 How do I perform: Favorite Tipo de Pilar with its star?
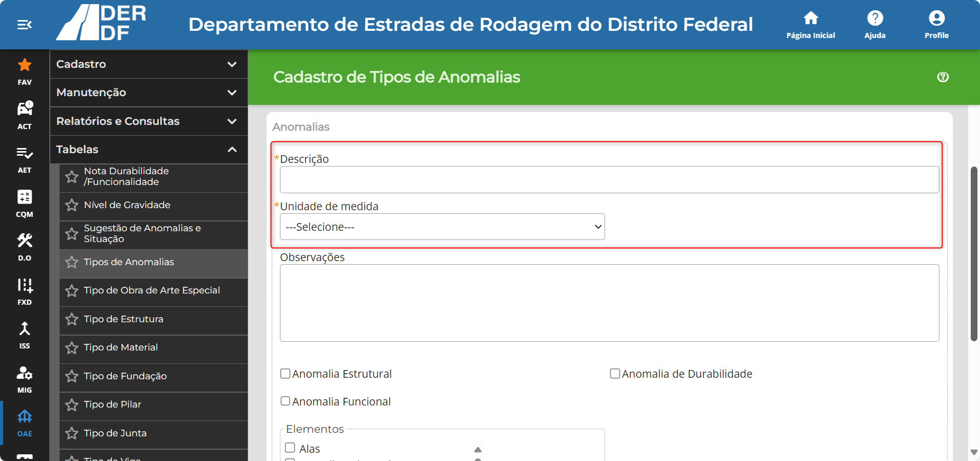click(x=72, y=405)
